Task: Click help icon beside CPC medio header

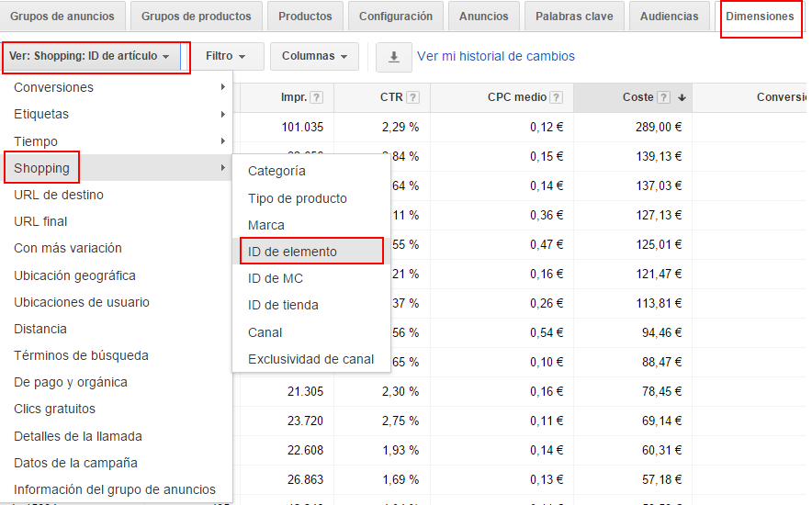Action: (557, 97)
